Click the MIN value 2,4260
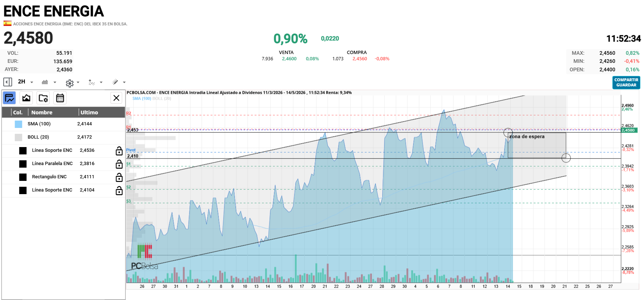644x300 pixels. (x=607, y=61)
